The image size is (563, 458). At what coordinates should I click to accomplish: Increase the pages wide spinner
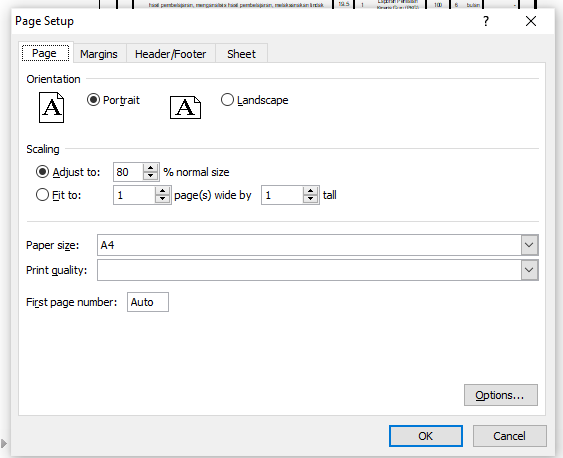point(163,191)
